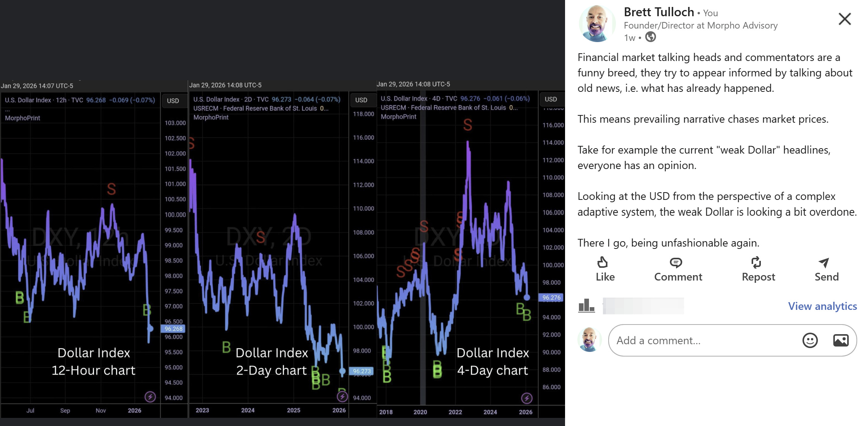Screen dimensions: 868x426
Task: Click lightning icon on 4-Day chart
Action: [527, 398]
